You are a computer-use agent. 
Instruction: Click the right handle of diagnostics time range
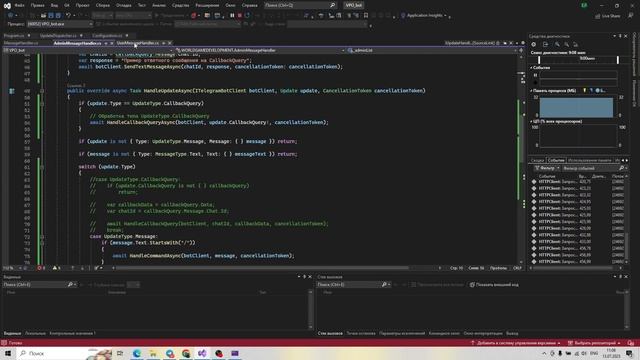pos(618,60)
